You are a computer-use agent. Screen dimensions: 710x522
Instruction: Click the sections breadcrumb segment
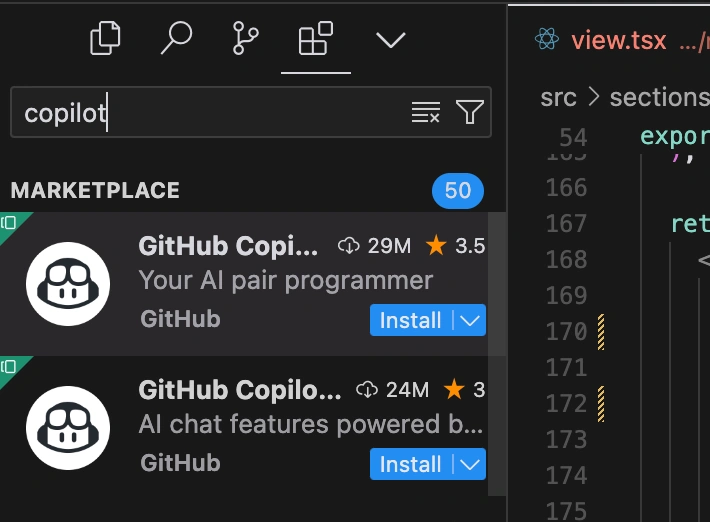pyautogui.click(x=659, y=97)
